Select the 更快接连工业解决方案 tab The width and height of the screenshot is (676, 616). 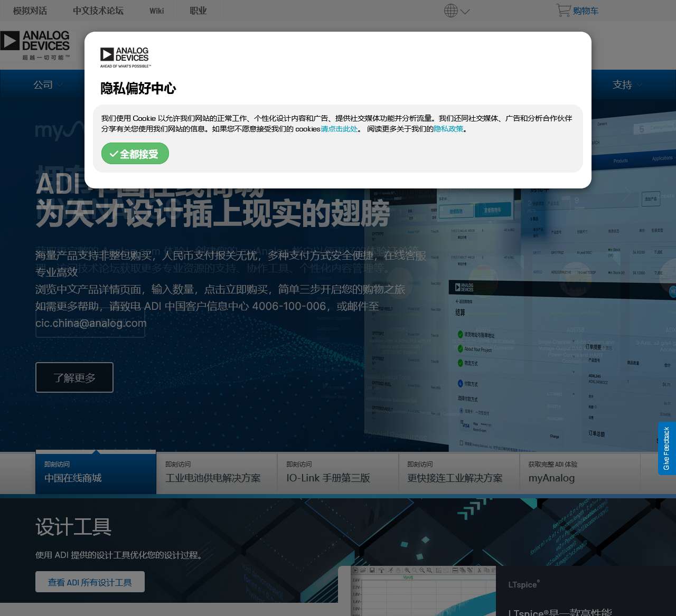tap(459, 472)
